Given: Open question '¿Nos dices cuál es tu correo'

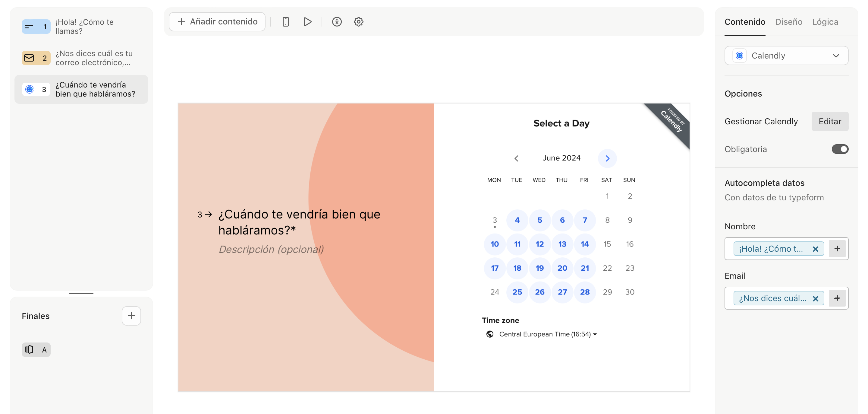Looking at the screenshot, I should click(x=81, y=58).
